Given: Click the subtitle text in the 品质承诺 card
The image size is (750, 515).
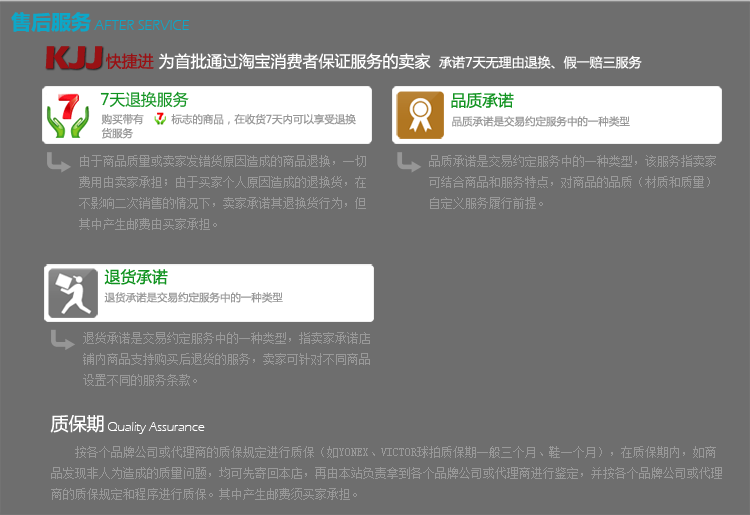Looking at the screenshot, I should [x=540, y=121].
